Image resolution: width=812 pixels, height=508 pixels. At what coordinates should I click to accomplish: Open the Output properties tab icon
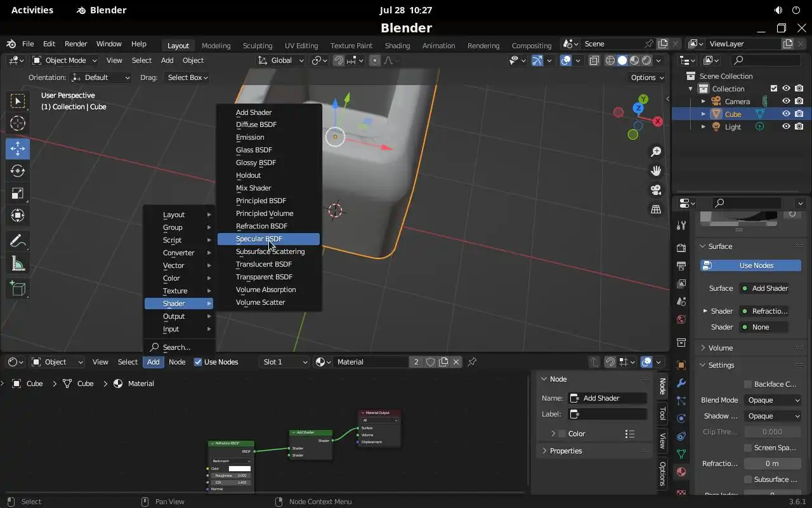(x=681, y=265)
